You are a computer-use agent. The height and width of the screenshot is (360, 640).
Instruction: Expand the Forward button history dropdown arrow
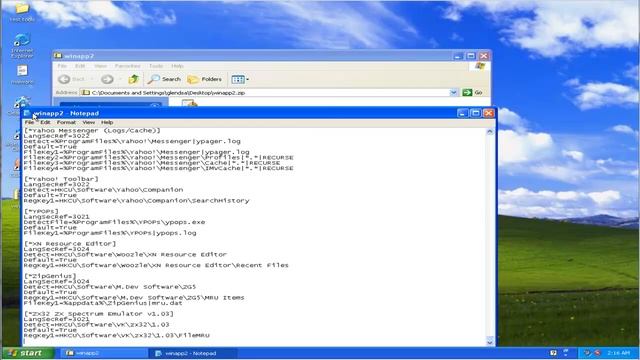tap(120, 79)
